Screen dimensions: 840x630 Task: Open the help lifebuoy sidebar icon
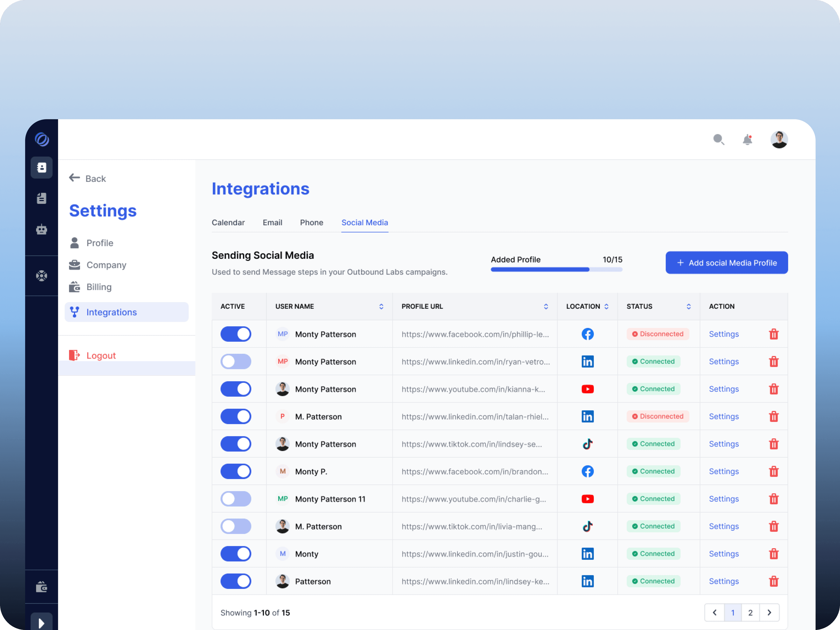pos(42,276)
